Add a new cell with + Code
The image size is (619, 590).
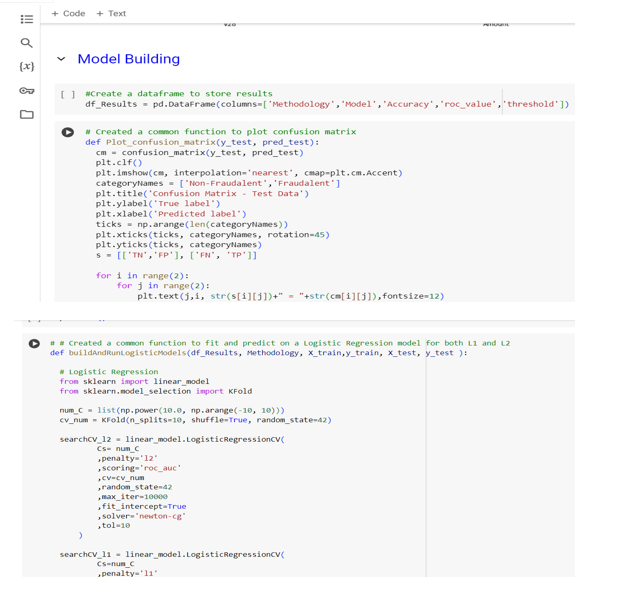(x=68, y=13)
